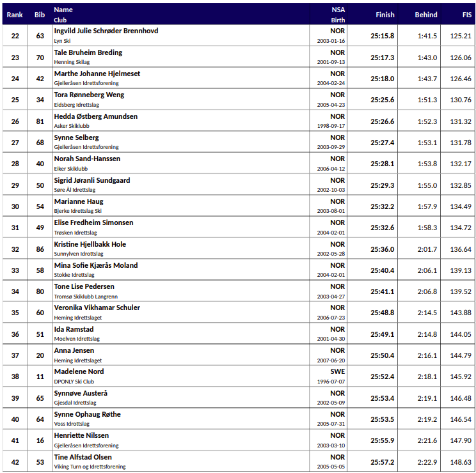
Task: Select Kristine Hjellbakk Hole's bib number 86
Action: [40, 249]
